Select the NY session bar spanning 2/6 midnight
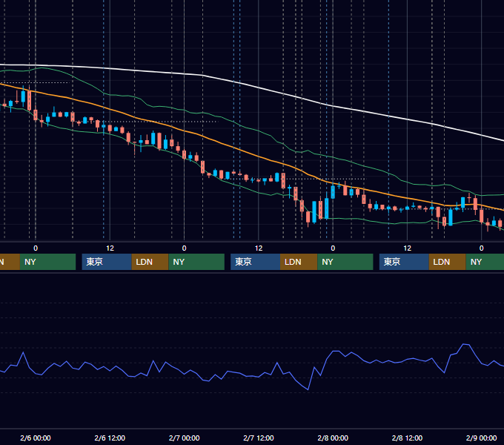Viewport: 504px width, 445px height. (x=47, y=262)
